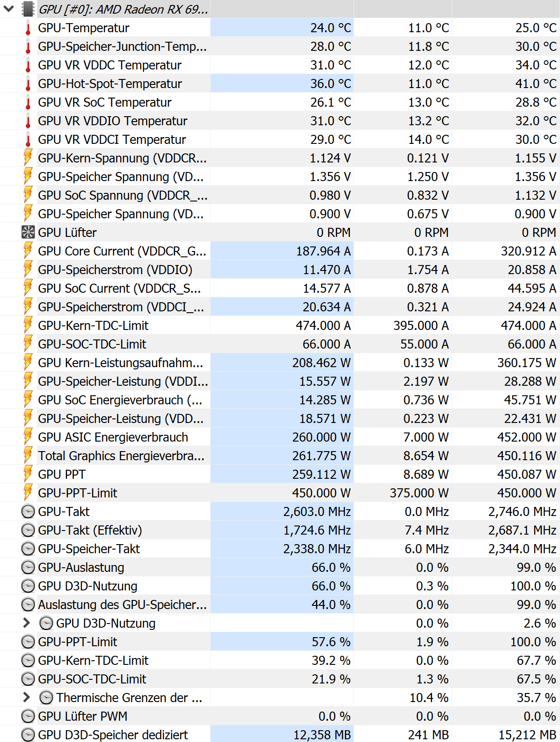Click current value 2,603.0 MHz GPU-Takt
This screenshot has height=742, width=560.
pyautogui.click(x=317, y=511)
